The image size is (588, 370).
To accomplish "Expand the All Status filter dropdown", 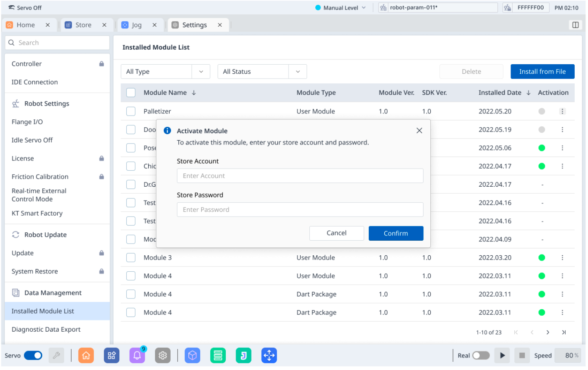I will pos(262,72).
